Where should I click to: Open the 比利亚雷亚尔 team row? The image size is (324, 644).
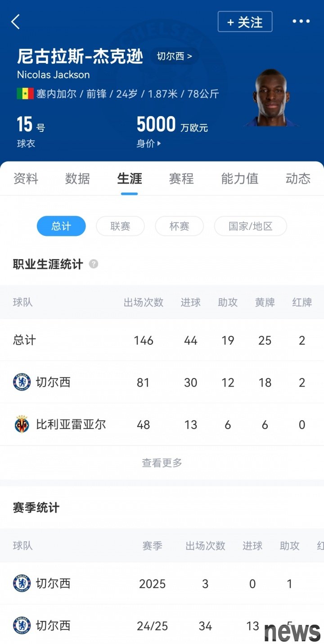pyautogui.click(x=162, y=424)
